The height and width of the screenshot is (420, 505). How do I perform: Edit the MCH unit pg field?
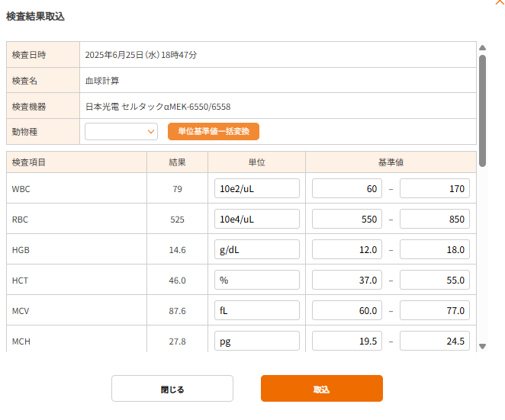coord(257,341)
